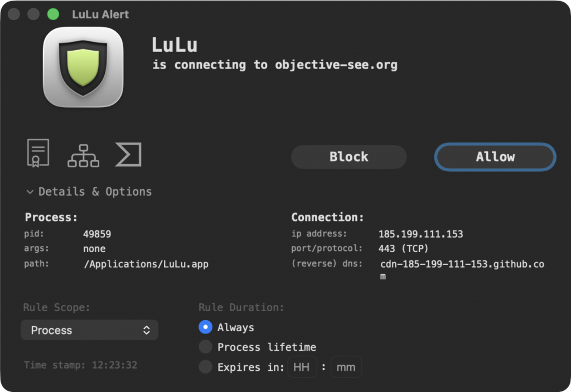Image resolution: width=571 pixels, height=392 pixels.
Task: Click the LuLu Alert window title
Action: 100,14
